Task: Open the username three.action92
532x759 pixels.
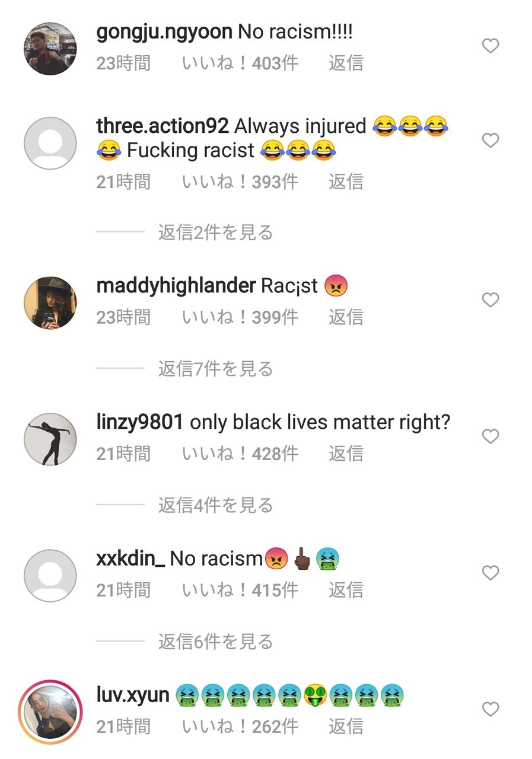Action: 163,126
